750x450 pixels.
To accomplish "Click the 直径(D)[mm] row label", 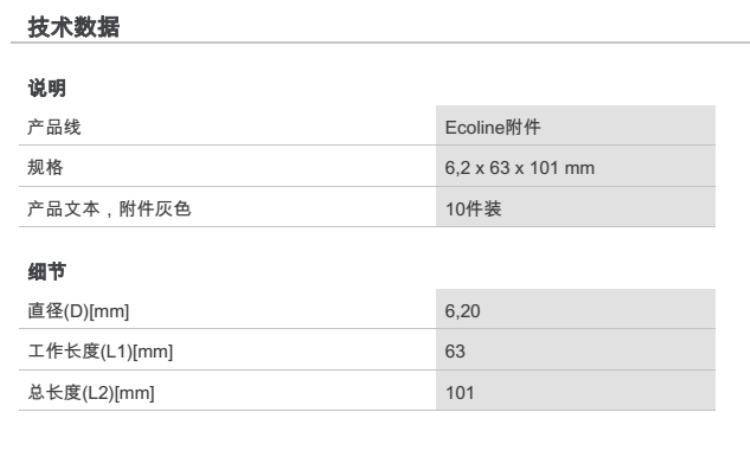I will pyautogui.click(x=78, y=312).
